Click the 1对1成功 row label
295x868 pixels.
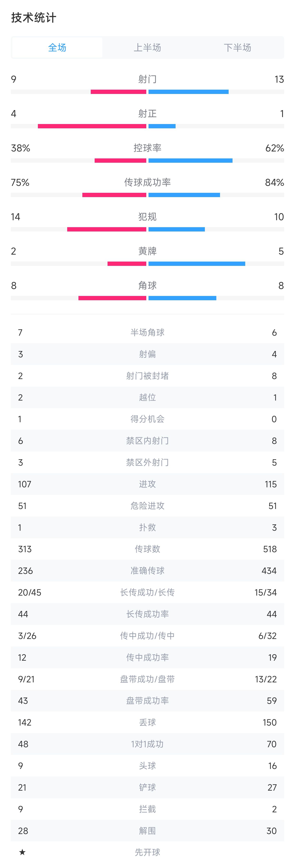tap(147, 744)
